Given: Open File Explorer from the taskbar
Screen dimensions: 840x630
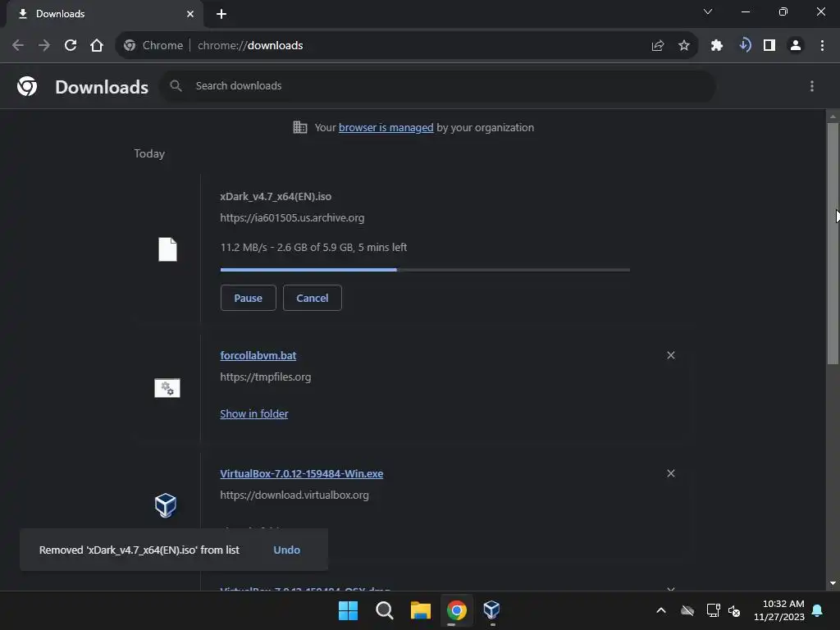Looking at the screenshot, I should pos(421,610).
